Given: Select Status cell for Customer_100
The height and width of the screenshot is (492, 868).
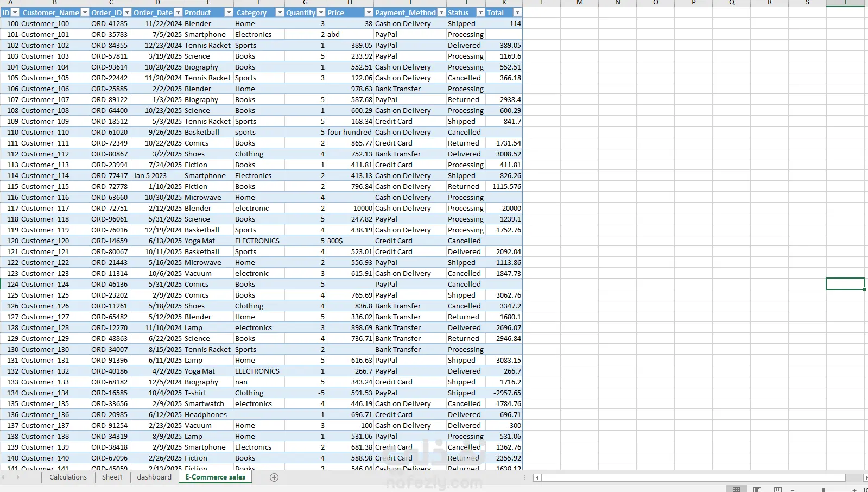Looking at the screenshot, I should point(466,23).
